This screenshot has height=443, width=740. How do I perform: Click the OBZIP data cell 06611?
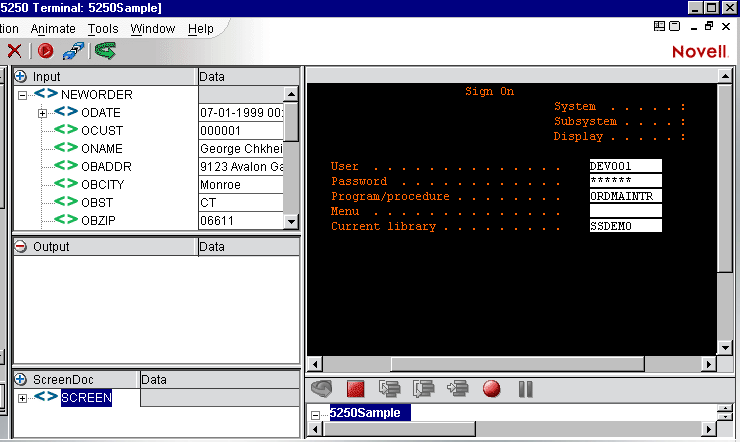[241, 220]
